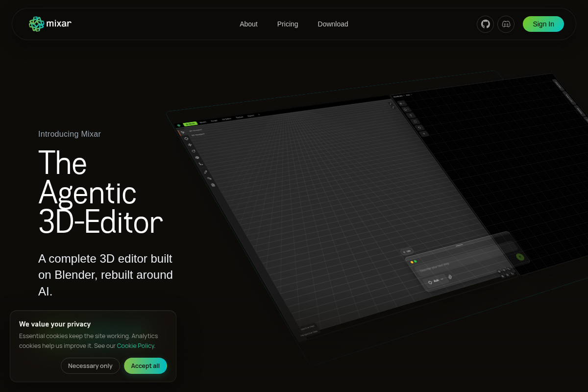Navigate to the Download page
Screen dimensions: 588x392
tap(333, 24)
